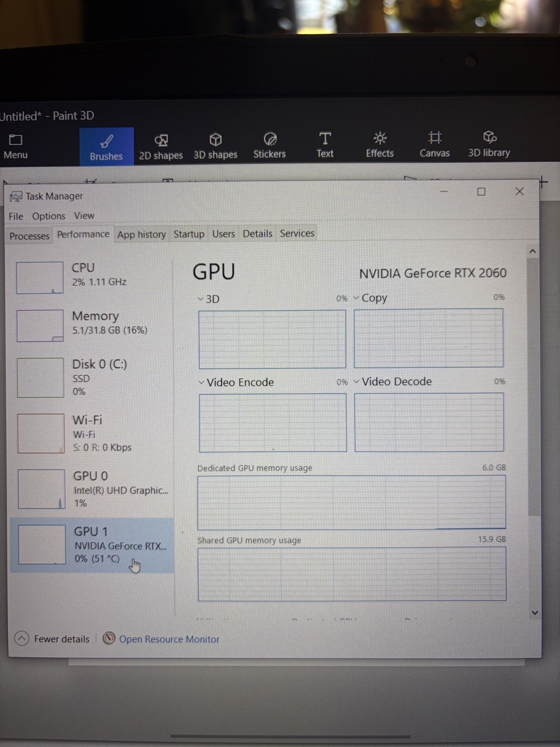
Task: Open the Video Decode engine dropdown
Action: point(357,381)
